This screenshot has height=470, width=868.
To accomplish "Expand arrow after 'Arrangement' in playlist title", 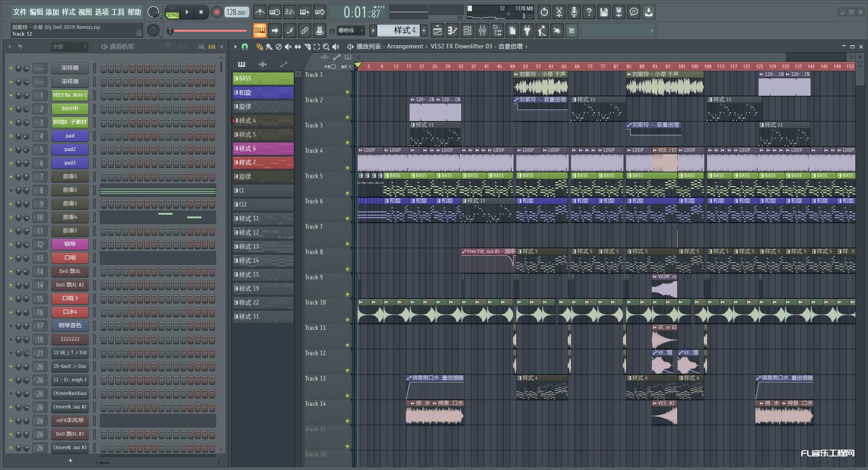I will (x=426, y=47).
